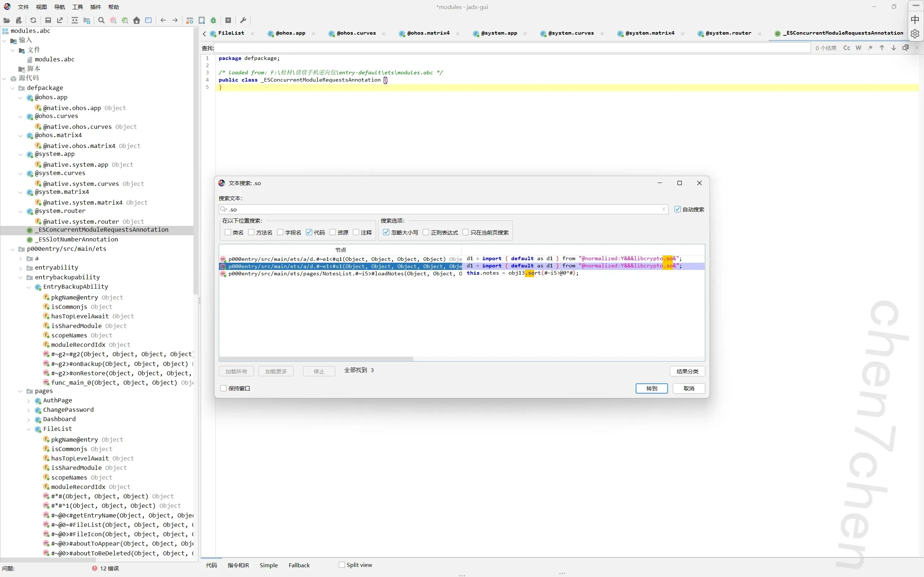This screenshot has height=577, width=924.
Task: Collapse the defpackage tree node
Action: (13, 88)
